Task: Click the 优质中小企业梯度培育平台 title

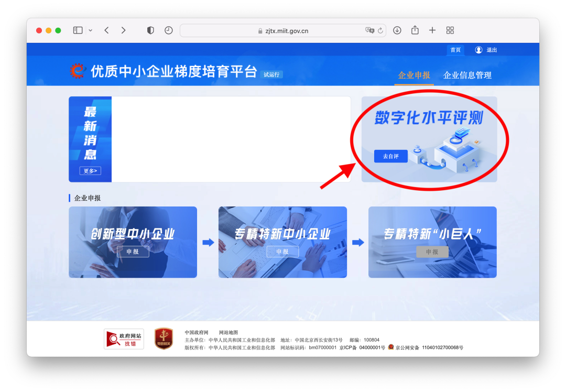Action: click(x=173, y=71)
